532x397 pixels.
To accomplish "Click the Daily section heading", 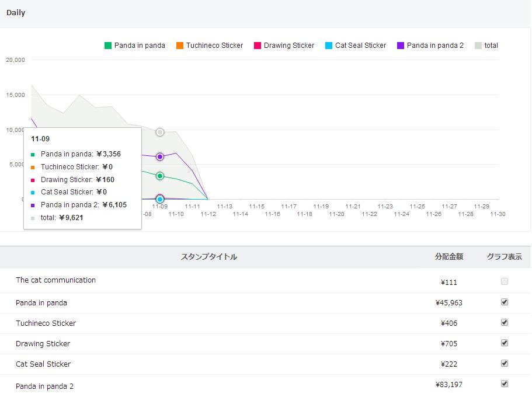I will coord(16,12).
